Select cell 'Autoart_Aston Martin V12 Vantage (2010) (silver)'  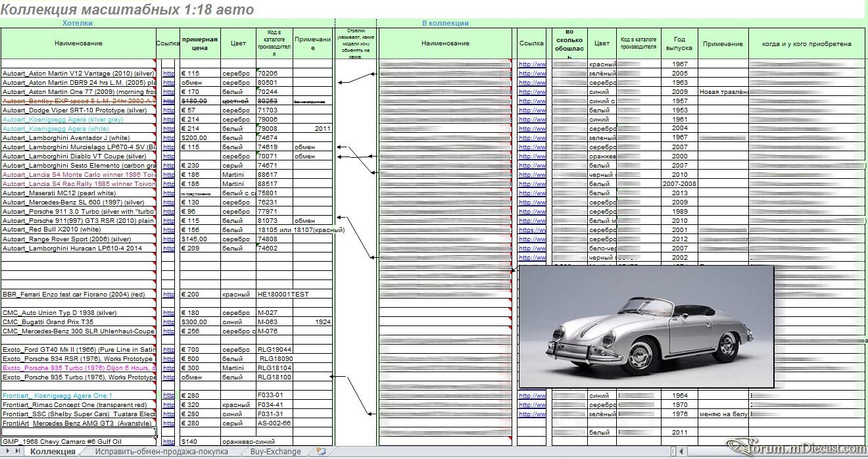tap(78, 74)
